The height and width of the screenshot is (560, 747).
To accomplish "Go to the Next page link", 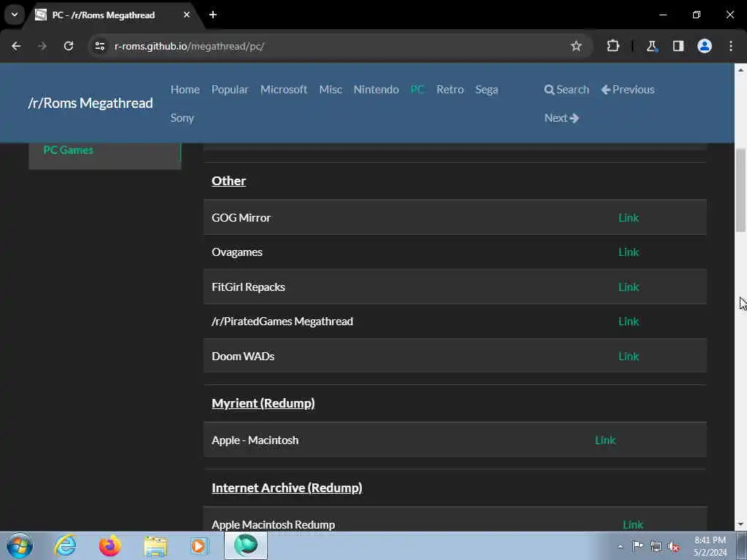I will (x=561, y=118).
